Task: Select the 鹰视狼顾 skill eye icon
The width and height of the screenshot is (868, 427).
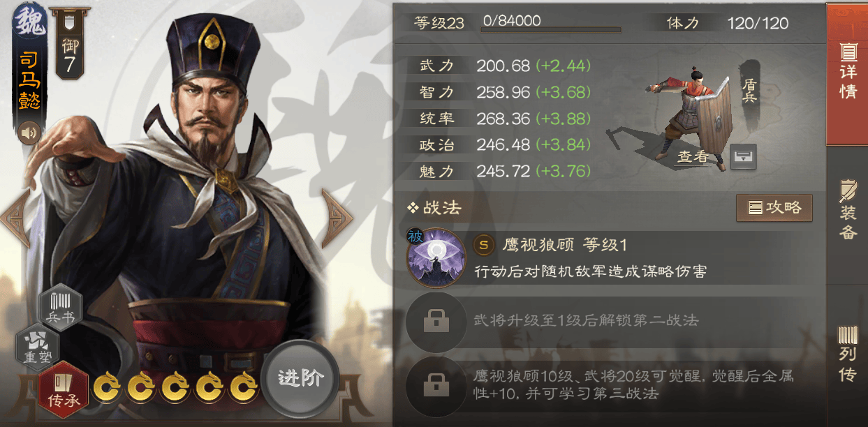Action: [436, 258]
